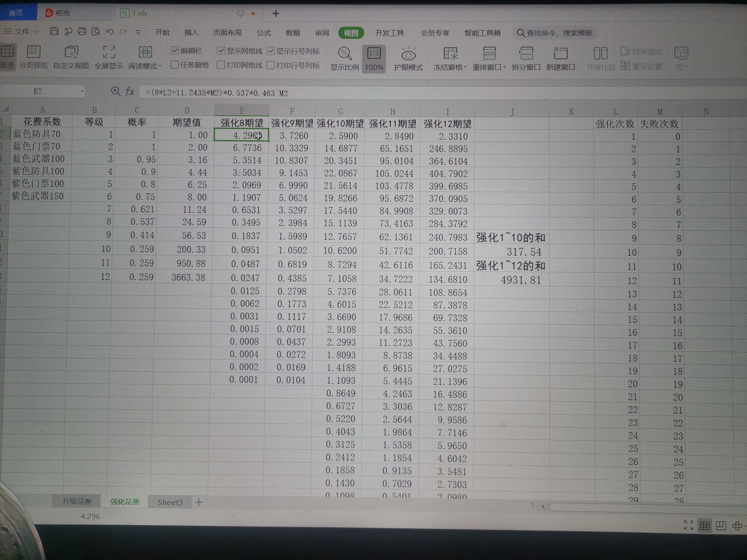Image resolution: width=747 pixels, height=560 pixels.
Task: Click the 全屏显示 full screen icon
Action: pyautogui.click(x=109, y=52)
